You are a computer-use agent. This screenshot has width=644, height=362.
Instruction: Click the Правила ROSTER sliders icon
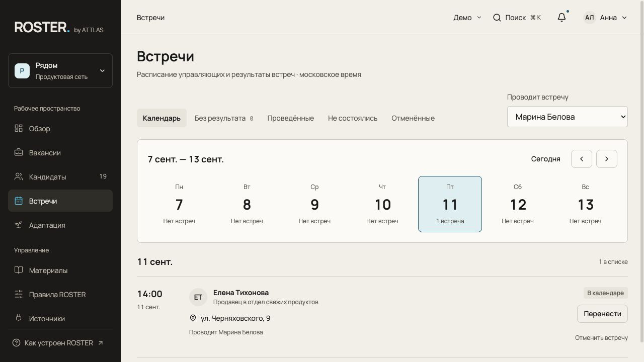coord(19,294)
